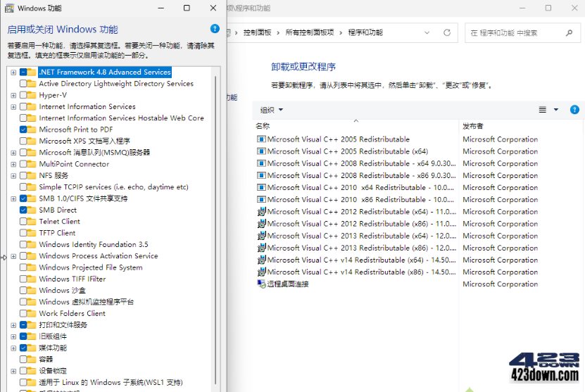Image resolution: width=585 pixels, height=392 pixels.
Task: Expand the MSMQ 消息队列 server node
Action: point(13,153)
